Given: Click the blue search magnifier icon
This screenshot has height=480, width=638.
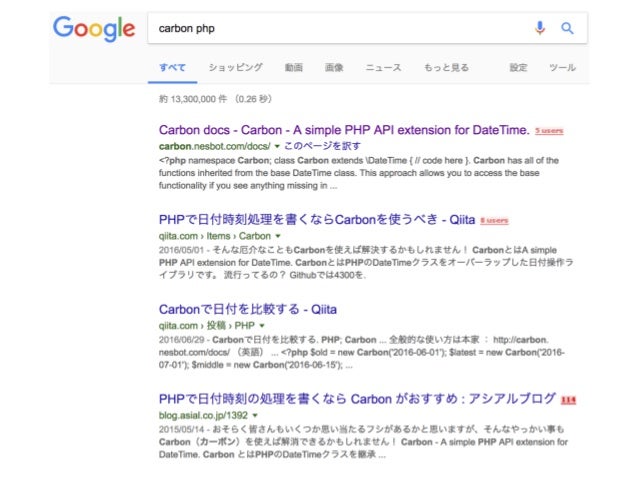Looking at the screenshot, I should click(567, 28).
